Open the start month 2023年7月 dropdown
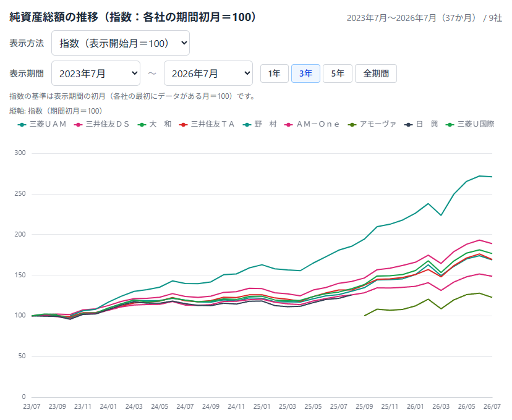 coord(96,73)
